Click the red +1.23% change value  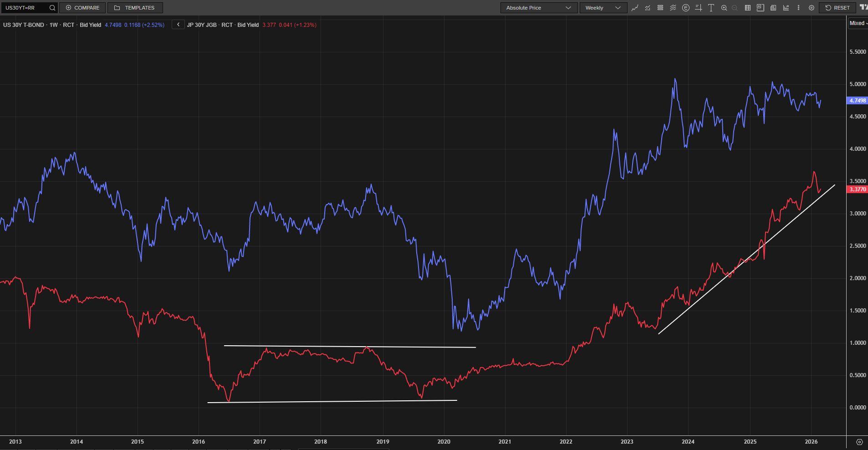305,25
